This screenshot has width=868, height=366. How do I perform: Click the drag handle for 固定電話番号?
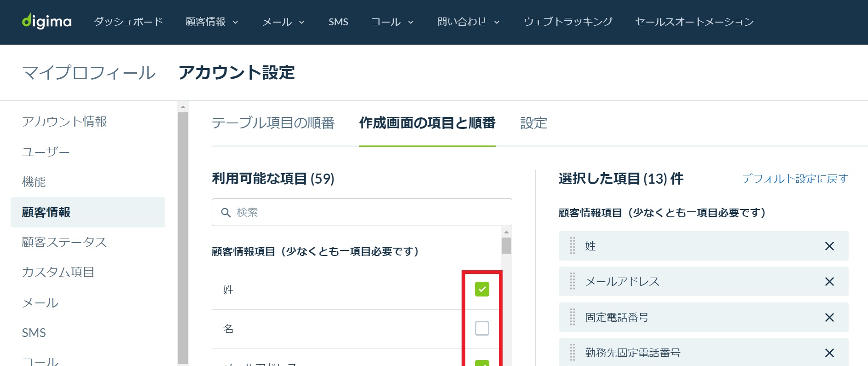tap(573, 317)
